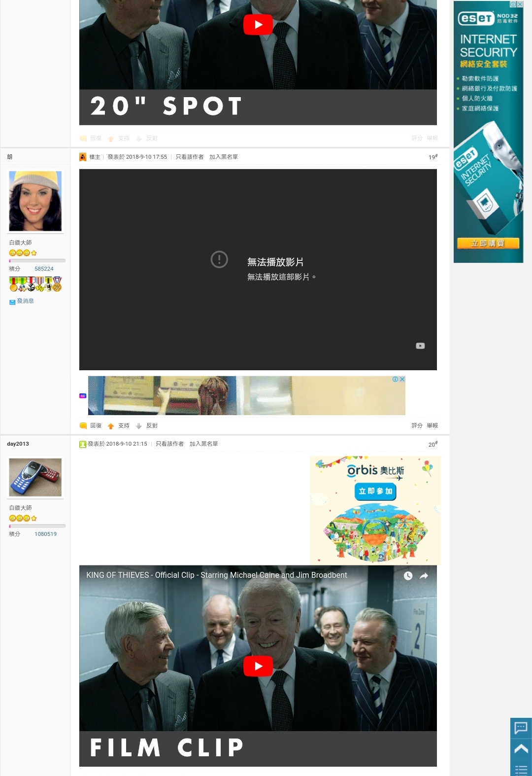Close the ESET ad with X icon
The image size is (532, 776).
520,4
